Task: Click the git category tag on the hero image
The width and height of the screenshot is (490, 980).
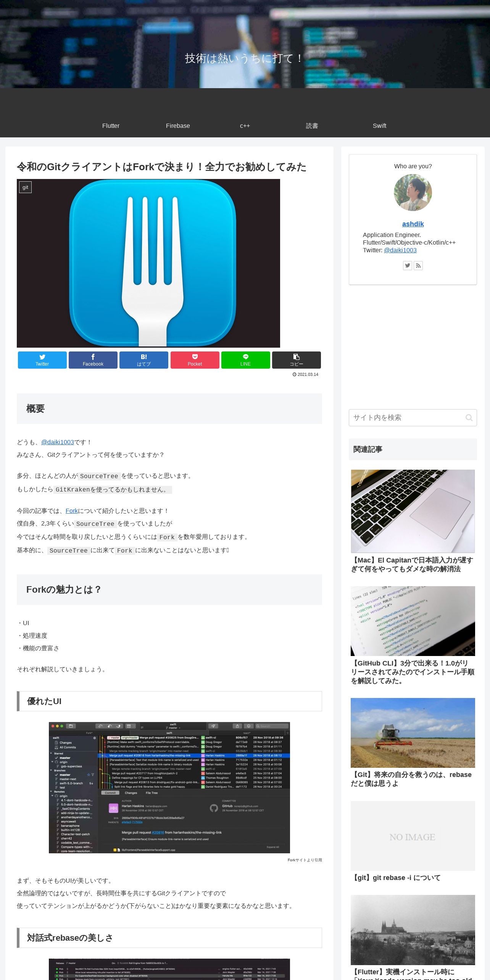Action: (25, 187)
